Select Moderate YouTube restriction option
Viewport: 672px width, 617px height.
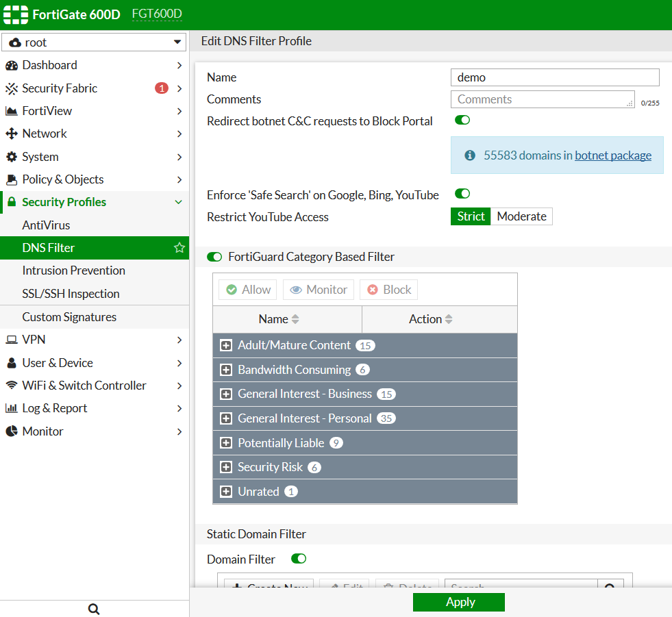pos(521,216)
